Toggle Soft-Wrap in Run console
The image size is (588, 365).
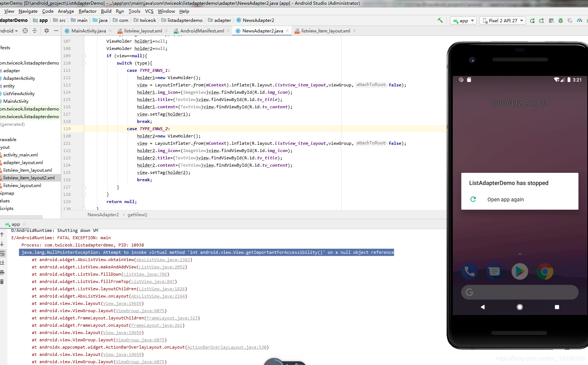click(2, 253)
